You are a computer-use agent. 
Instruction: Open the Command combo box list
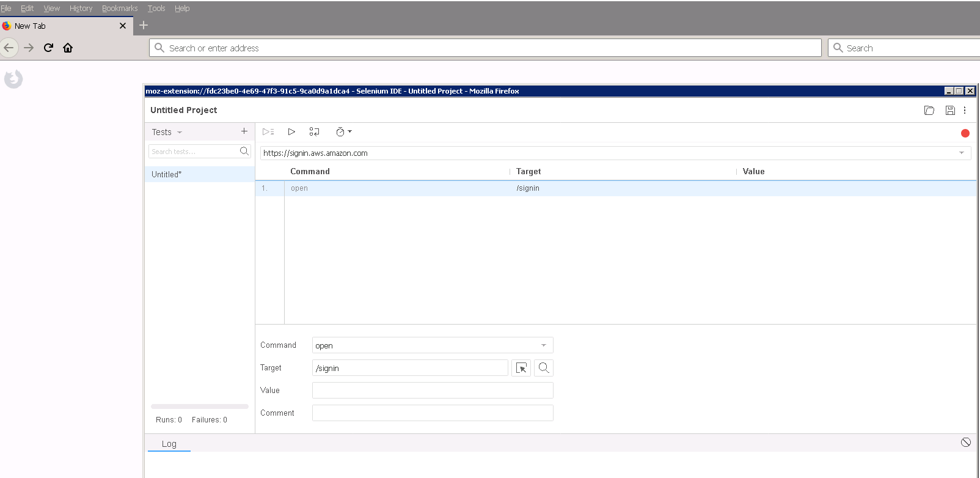click(544, 345)
